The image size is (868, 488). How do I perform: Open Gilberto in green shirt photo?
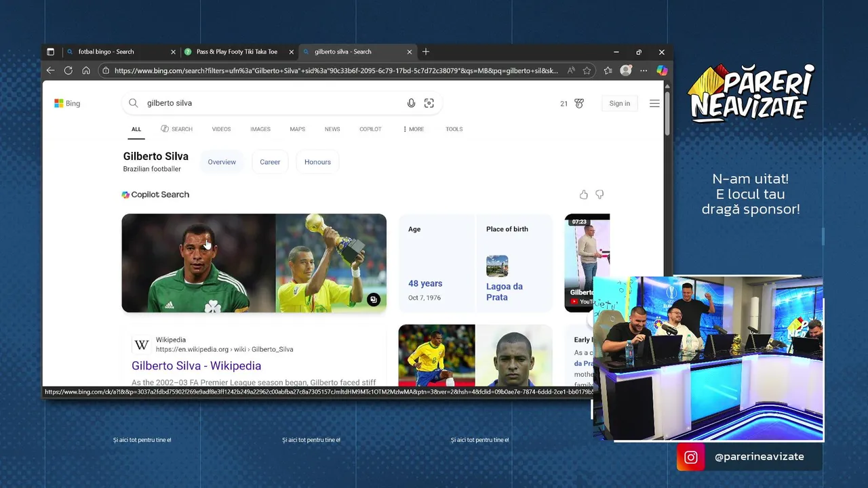199,263
